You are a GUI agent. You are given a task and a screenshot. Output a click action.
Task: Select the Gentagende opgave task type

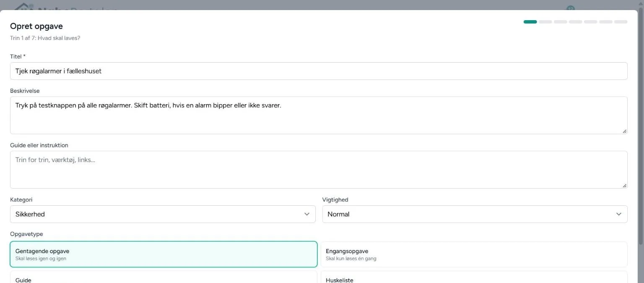(164, 254)
